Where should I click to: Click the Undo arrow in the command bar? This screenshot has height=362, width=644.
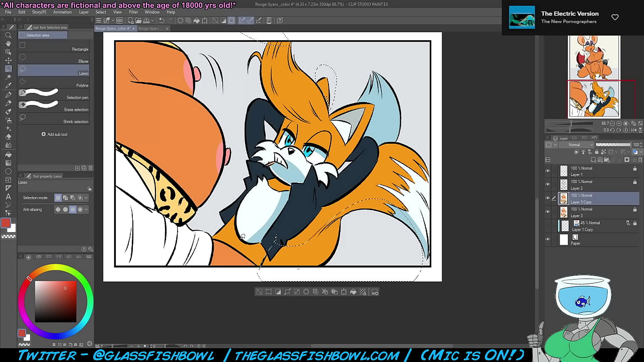click(x=162, y=21)
